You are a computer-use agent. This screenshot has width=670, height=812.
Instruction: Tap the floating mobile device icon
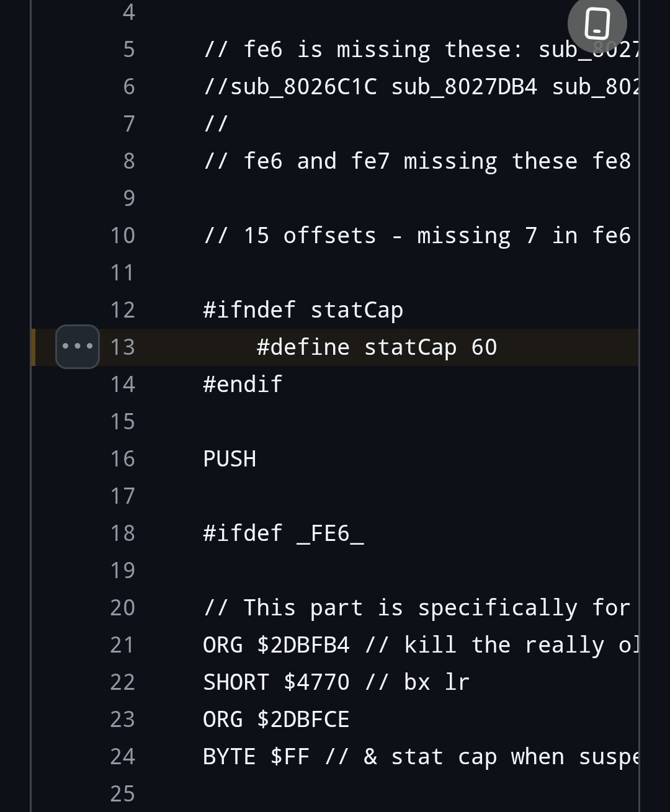(597, 24)
